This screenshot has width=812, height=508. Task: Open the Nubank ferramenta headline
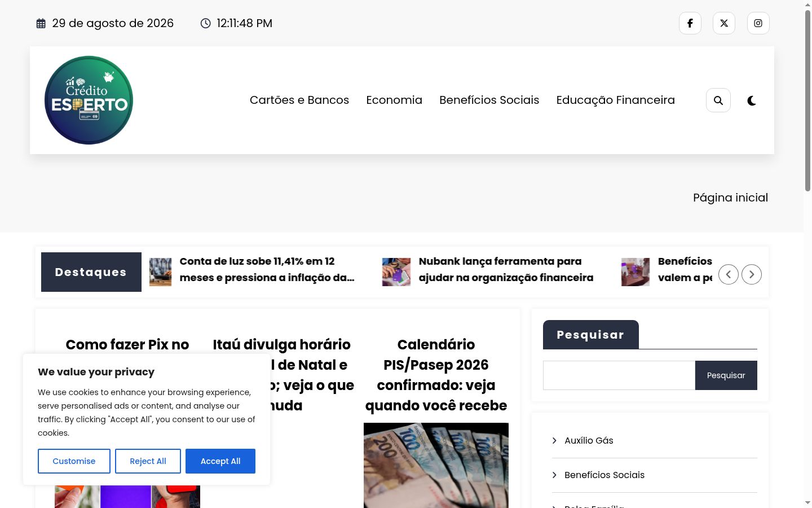(506, 269)
